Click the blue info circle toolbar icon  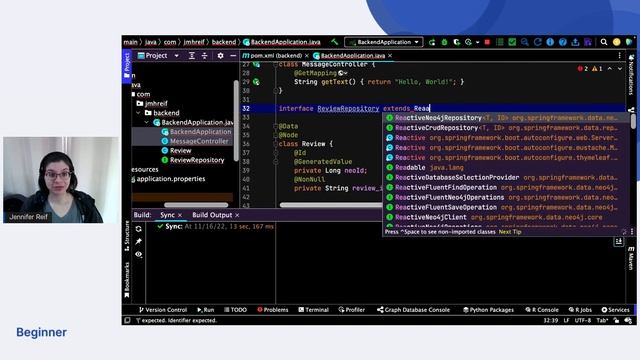550,42
